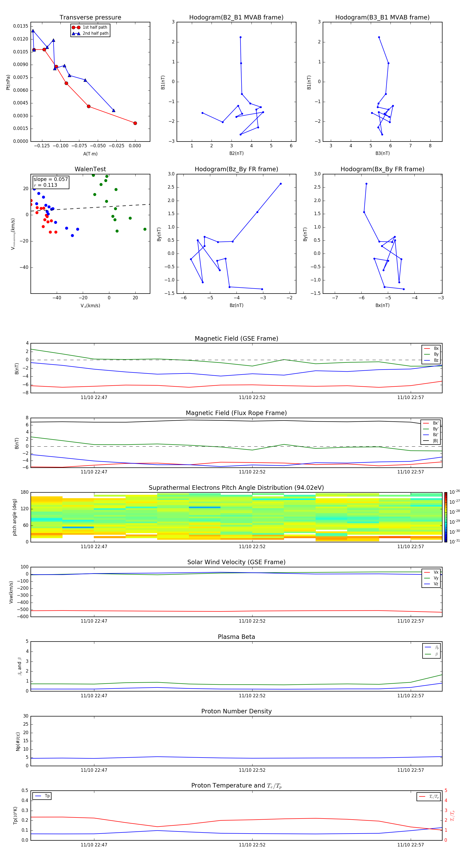Select 'By' in the GSE magnetic field legend
The height and width of the screenshot is (868, 473).
431,355
